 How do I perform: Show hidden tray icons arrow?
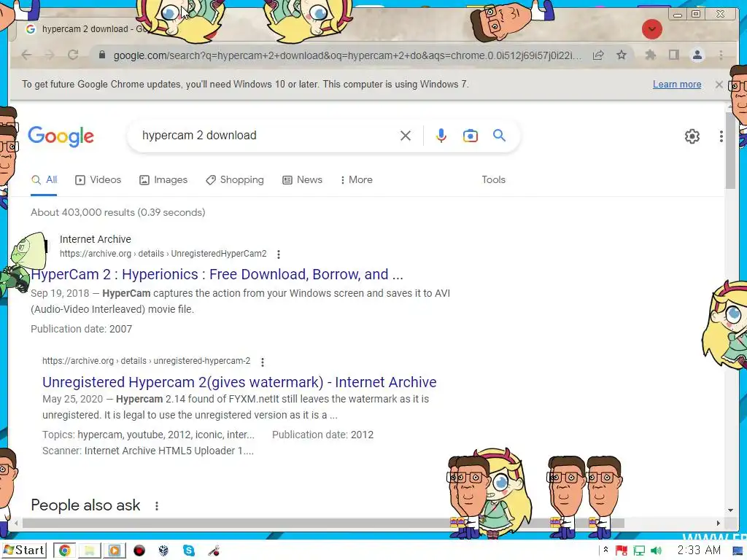[605, 550]
